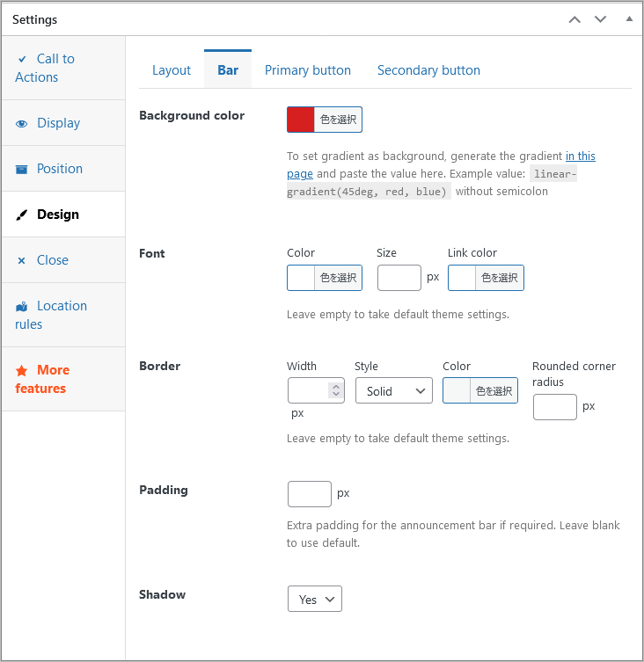Move Settings panel up with arrow icon

click(x=574, y=19)
